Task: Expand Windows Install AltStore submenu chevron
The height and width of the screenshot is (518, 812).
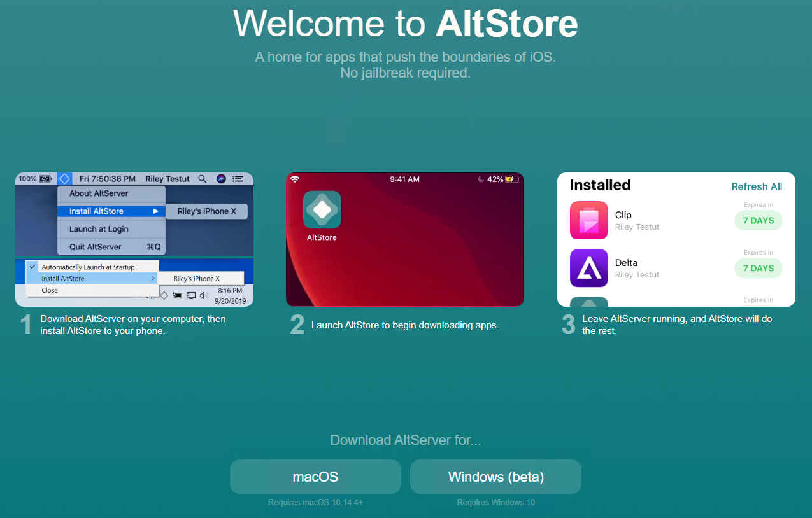Action: [152, 279]
